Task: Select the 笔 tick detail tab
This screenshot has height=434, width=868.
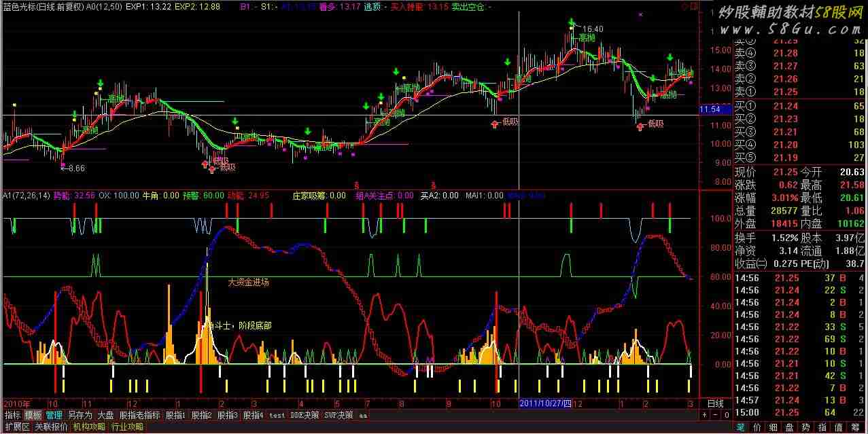Action: tap(741, 427)
